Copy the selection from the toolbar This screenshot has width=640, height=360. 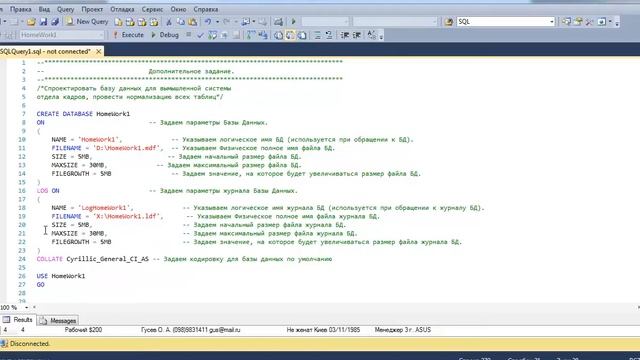[180, 22]
